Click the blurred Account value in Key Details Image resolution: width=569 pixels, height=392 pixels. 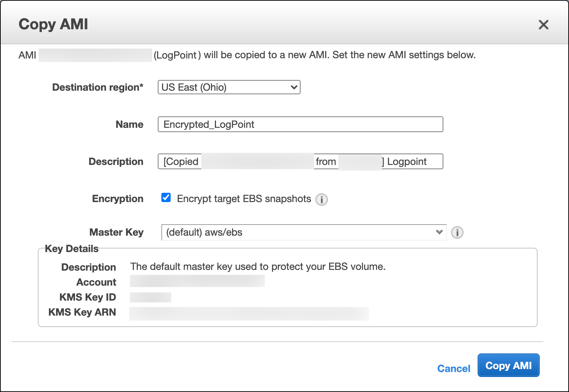tap(197, 281)
